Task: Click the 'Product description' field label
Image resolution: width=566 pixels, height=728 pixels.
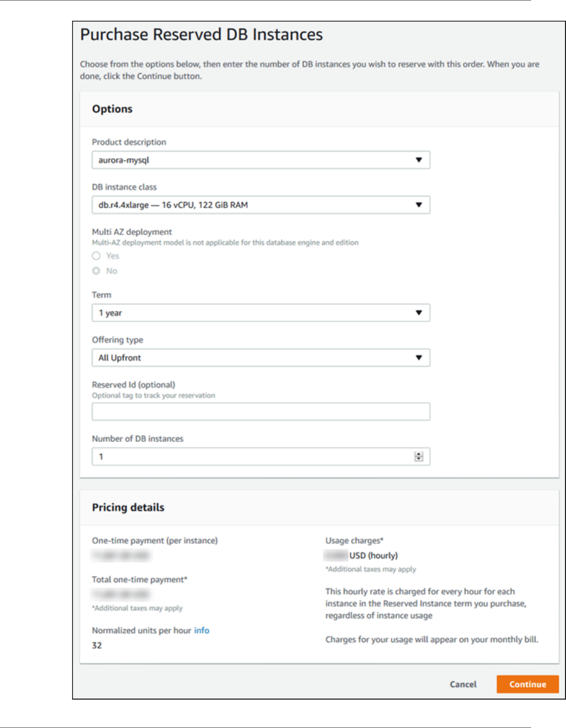Action: (x=129, y=142)
